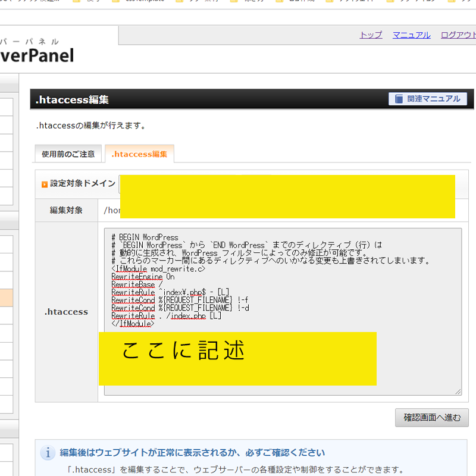
Task: Click the ログアウト link to sign out
Action: tap(458, 35)
